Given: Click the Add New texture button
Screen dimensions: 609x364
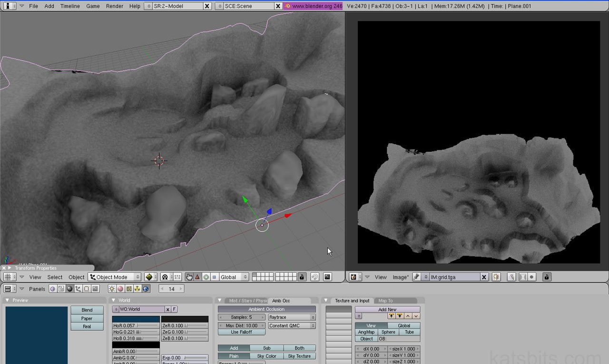Looking at the screenshot, I should (x=387, y=309).
